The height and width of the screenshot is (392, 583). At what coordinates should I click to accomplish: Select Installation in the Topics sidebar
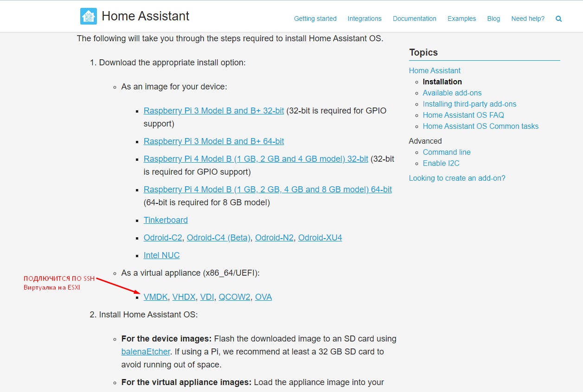tap(442, 82)
